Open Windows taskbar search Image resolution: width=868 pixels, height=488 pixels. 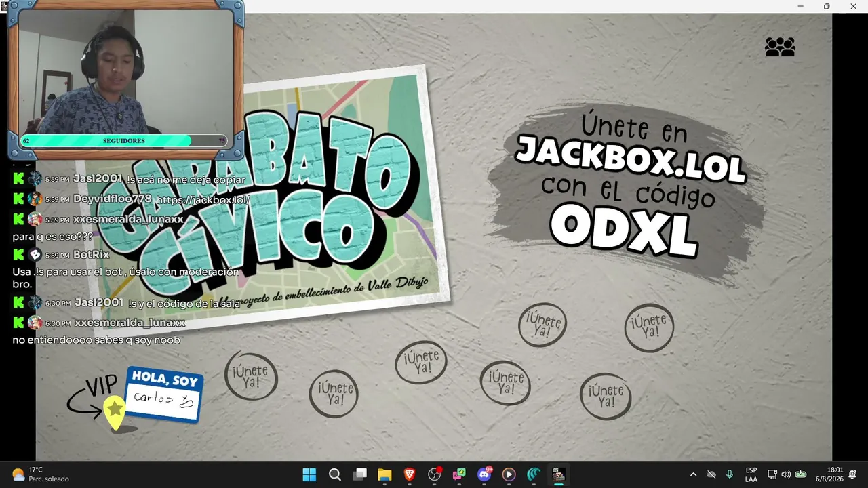point(335,474)
